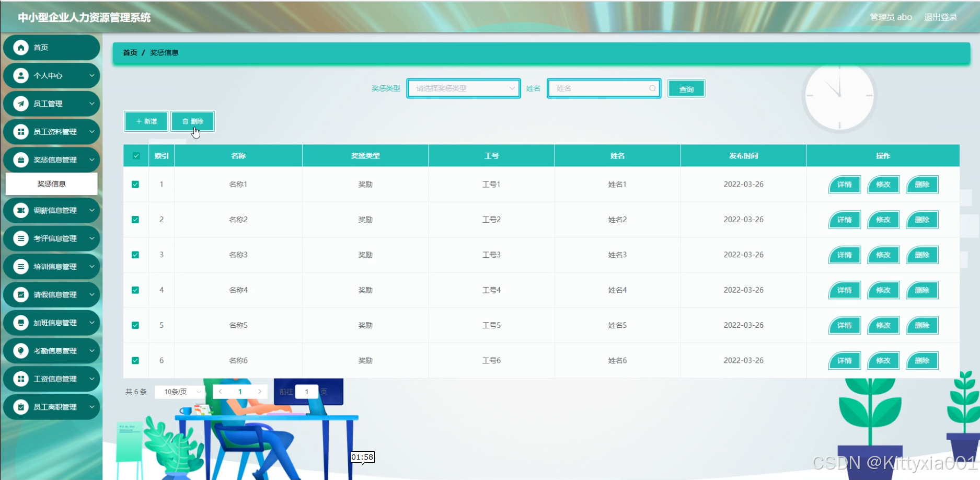The width and height of the screenshot is (980, 480).
Task: Click 详情 for row 名称4
Action: coord(845,290)
